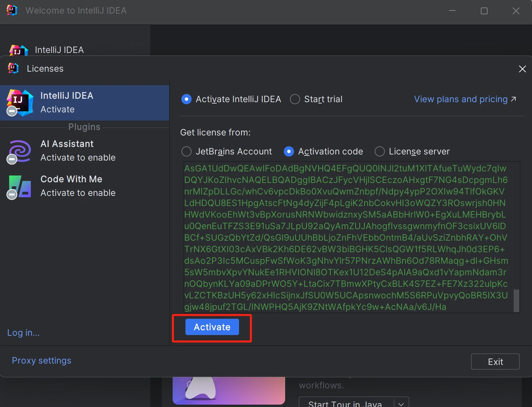
Task: Select Activation code radio button
Action: (289, 151)
